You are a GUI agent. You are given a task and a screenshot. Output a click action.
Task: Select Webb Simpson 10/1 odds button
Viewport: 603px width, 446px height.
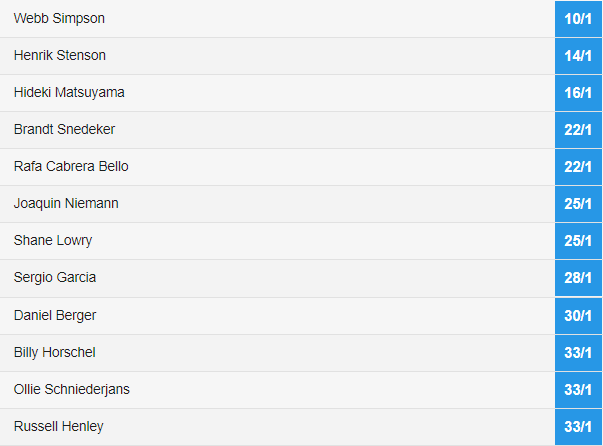pos(578,19)
